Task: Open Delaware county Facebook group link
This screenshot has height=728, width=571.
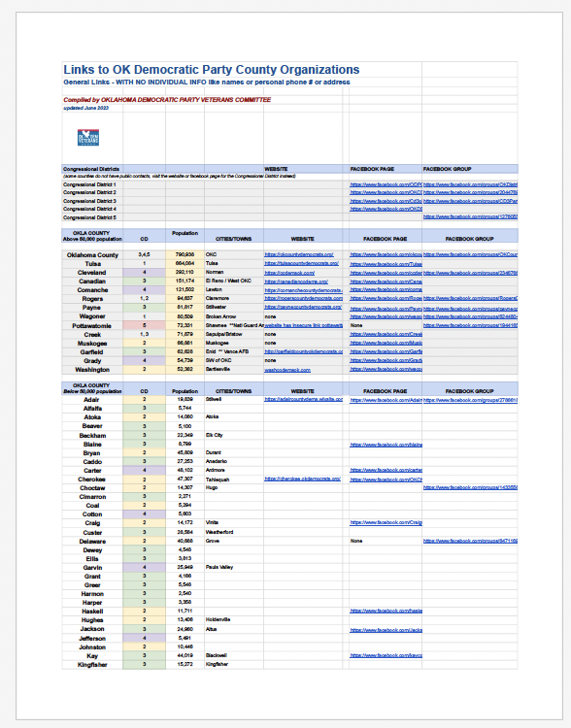Action: pyautogui.click(x=470, y=541)
